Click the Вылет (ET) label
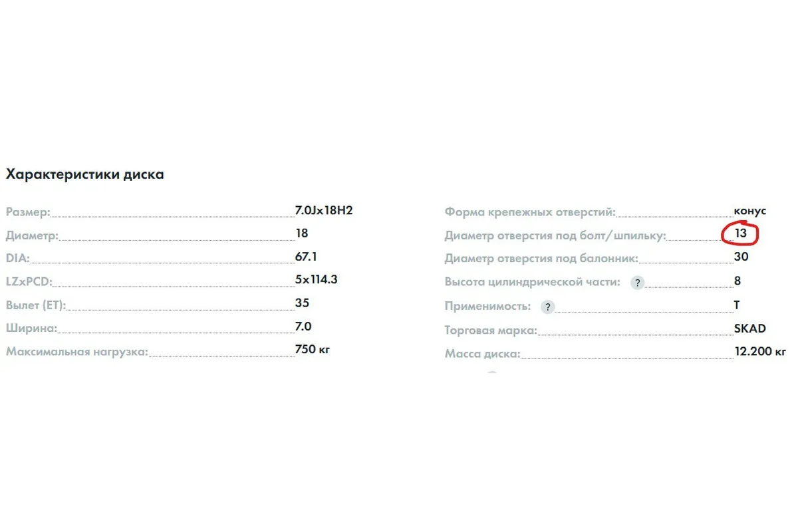This screenshot has width=798, height=532. click(x=36, y=306)
